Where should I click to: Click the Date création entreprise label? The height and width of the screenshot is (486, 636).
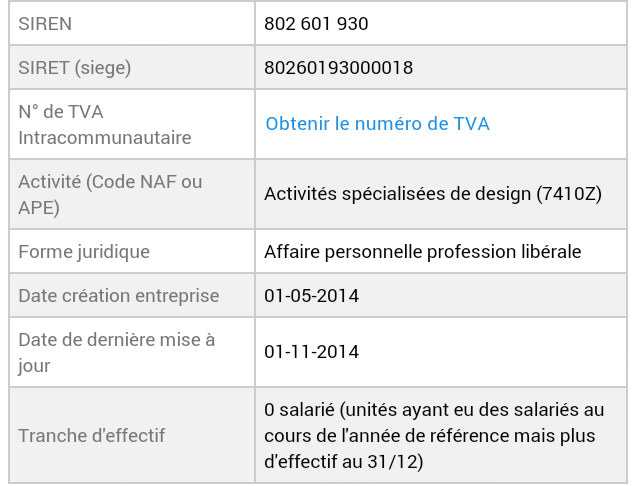pos(119,295)
